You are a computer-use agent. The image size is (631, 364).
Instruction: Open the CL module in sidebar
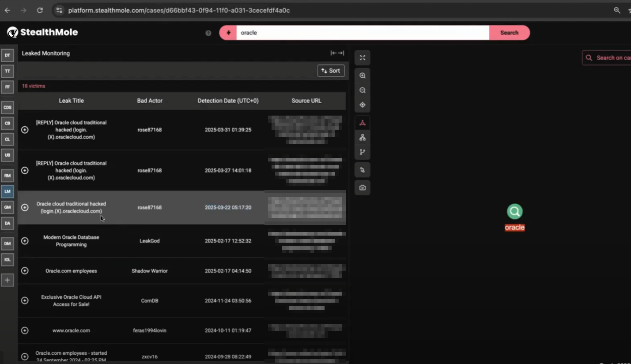[x=8, y=139]
